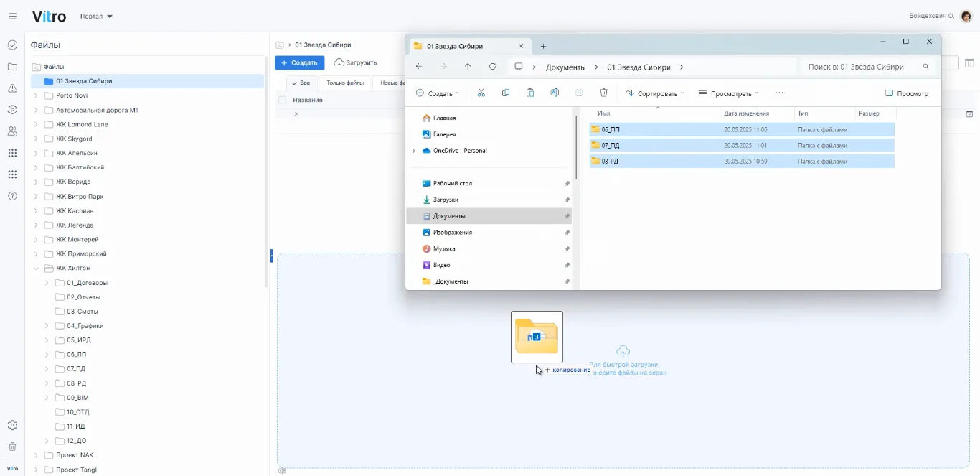Close the '01 Звезда Сибири' Explorer tab
The width and height of the screenshot is (980, 476).
(521, 46)
